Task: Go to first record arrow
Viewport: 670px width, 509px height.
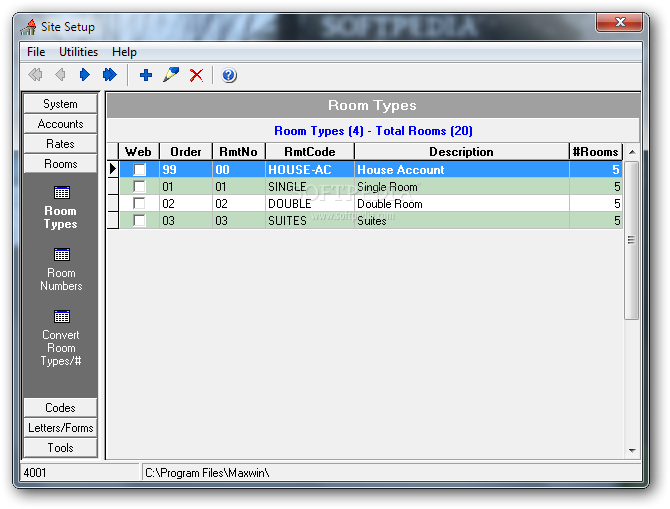Action: click(x=35, y=75)
